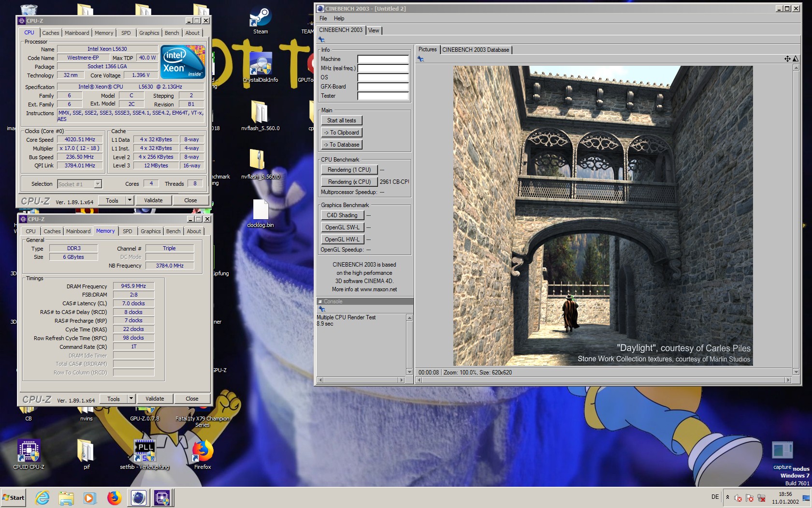Click the Action Center flag tray icon

(750, 498)
